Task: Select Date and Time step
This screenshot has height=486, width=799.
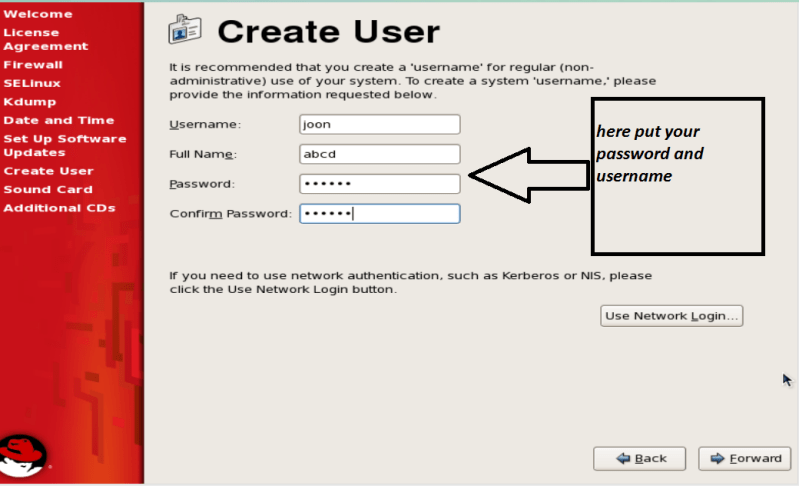Action: 59,120
